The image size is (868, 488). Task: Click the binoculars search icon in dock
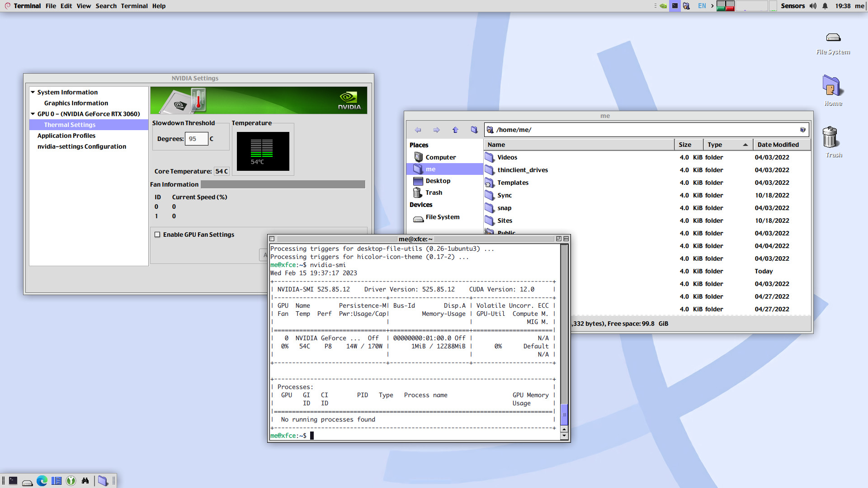[85, 481]
